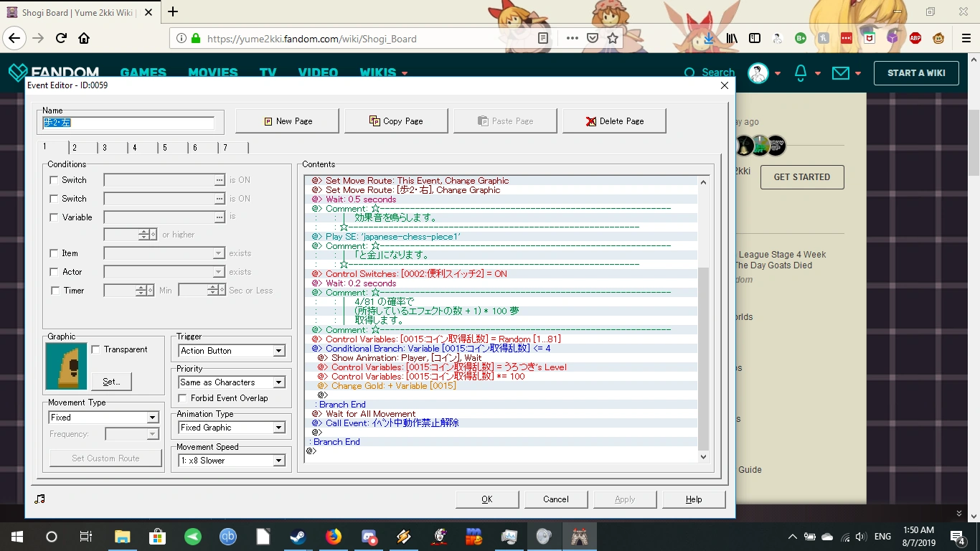Open the Fandom messages envelope icon
The height and width of the screenshot is (551, 980).
click(x=840, y=72)
